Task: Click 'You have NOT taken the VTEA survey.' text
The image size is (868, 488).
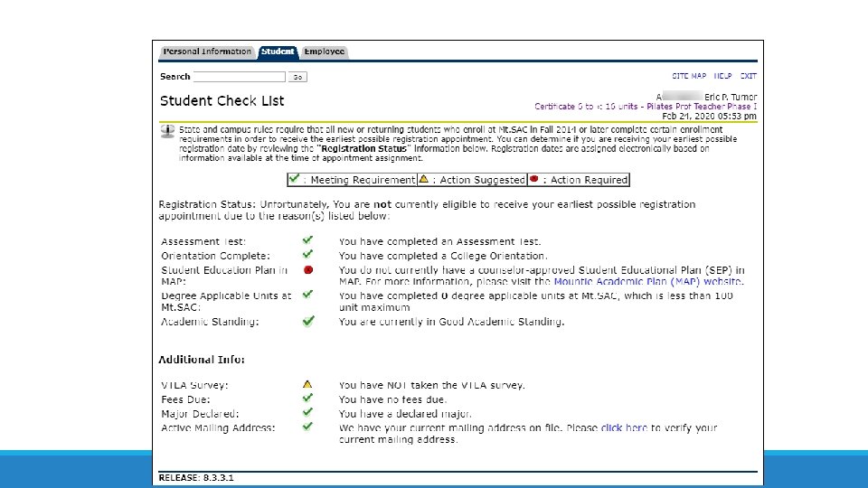Action: [x=432, y=385]
